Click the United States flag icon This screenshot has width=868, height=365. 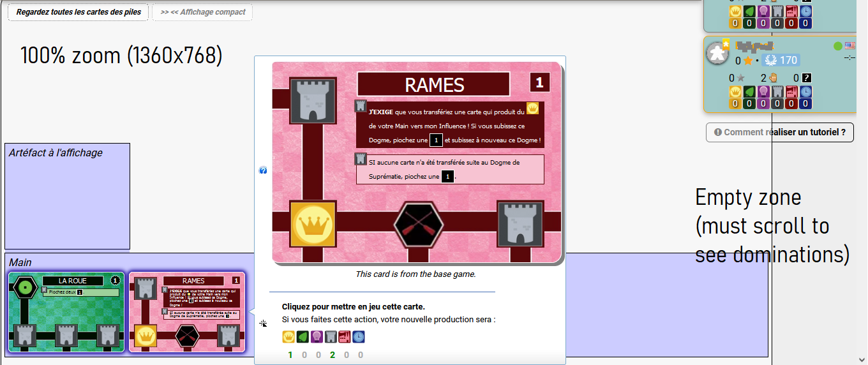[x=849, y=46]
